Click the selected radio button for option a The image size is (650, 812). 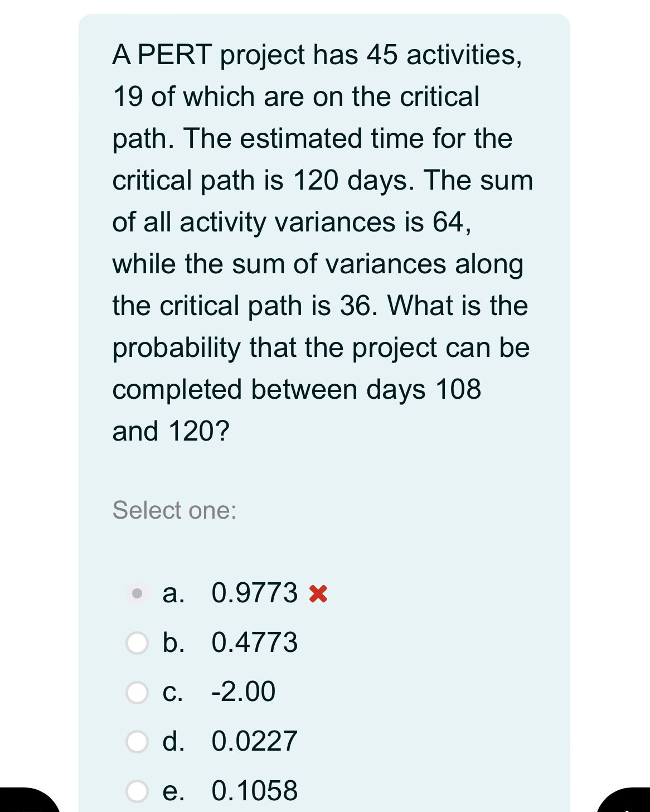[137, 593]
